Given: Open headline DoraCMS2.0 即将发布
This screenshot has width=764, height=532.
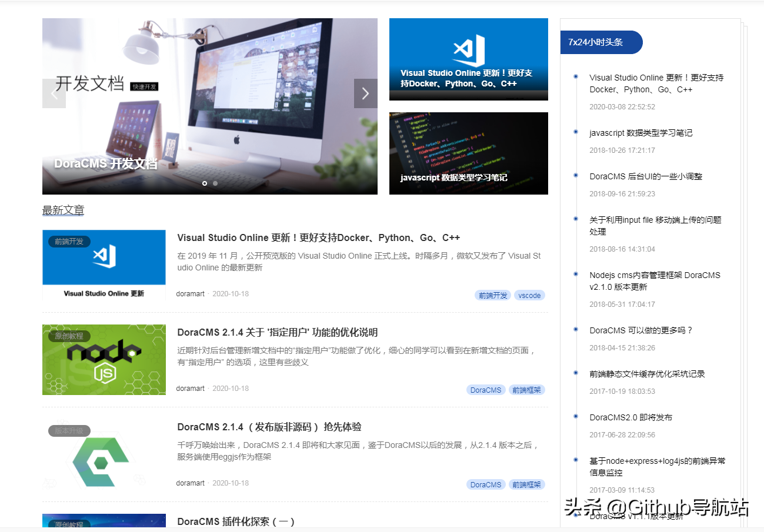Looking at the screenshot, I should point(630,417).
